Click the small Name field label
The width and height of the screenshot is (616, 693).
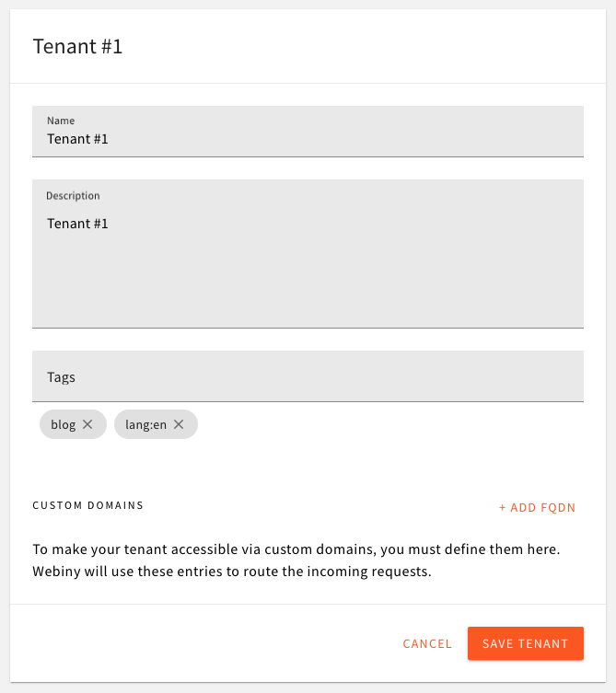pos(61,121)
